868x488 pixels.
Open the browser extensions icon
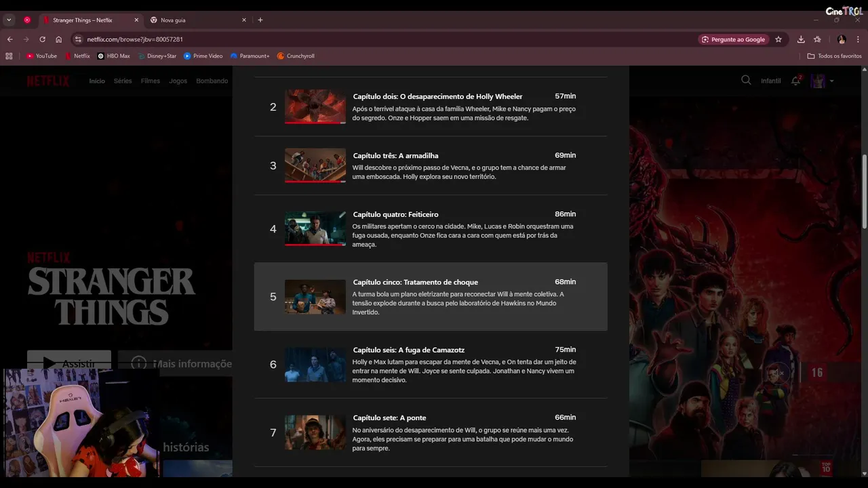817,39
